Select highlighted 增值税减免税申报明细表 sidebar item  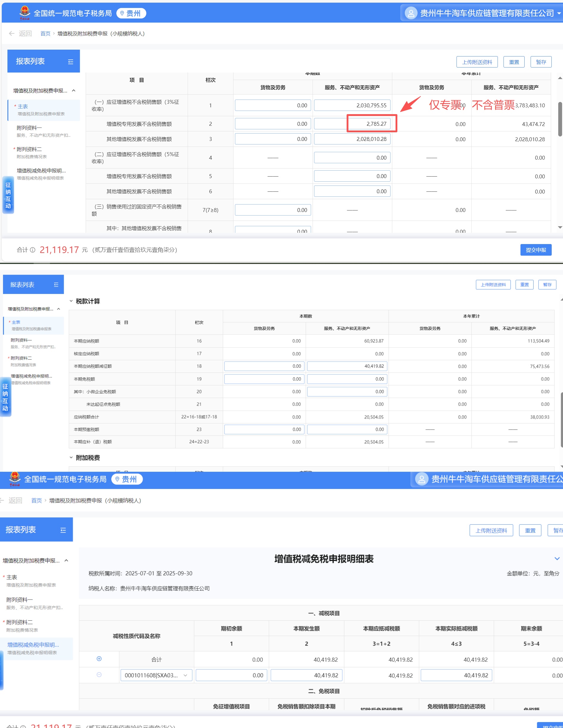[x=33, y=648]
